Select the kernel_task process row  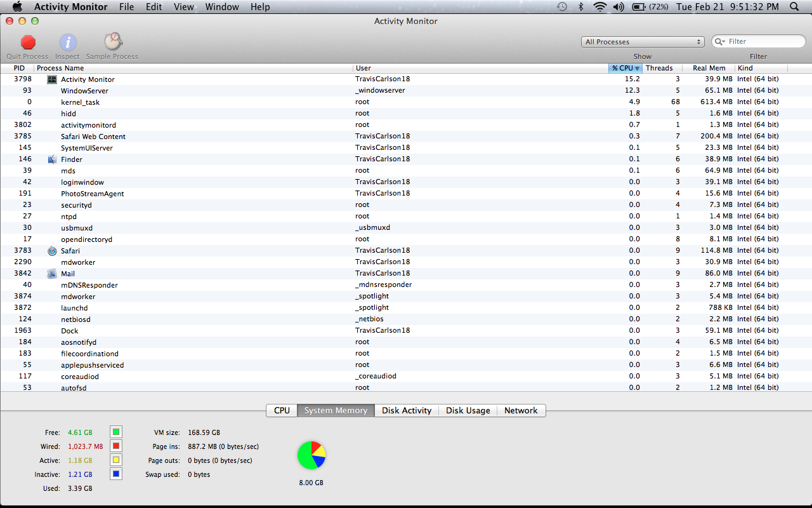point(406,102)
